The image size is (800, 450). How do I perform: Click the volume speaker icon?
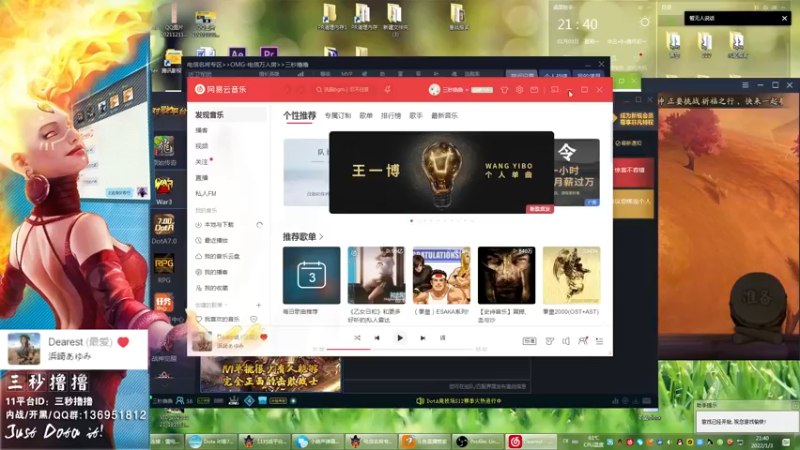[x=566, y=341]
